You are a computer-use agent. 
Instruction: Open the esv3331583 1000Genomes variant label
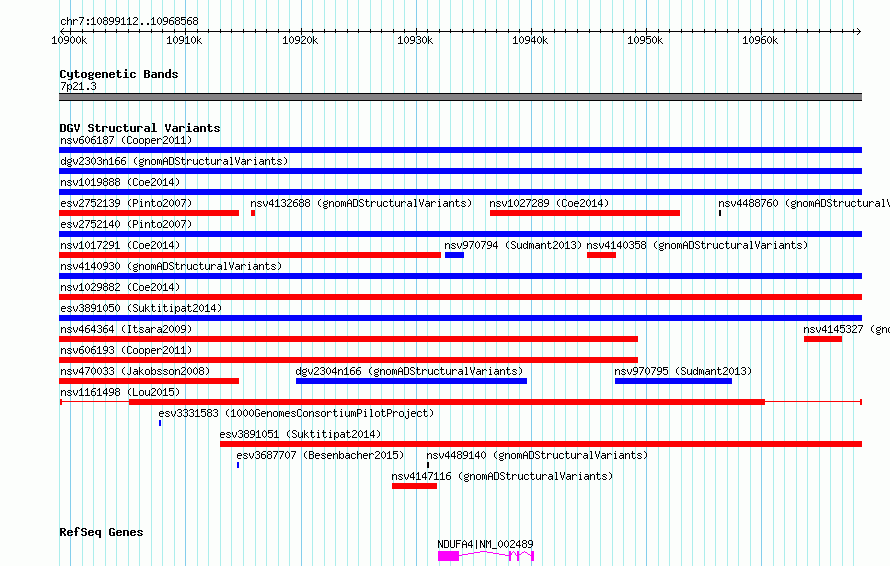click(x=296, y=413)
